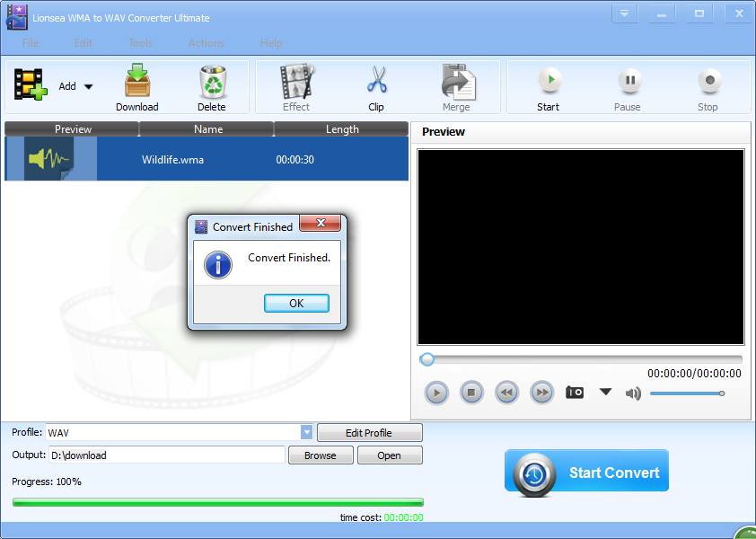Click the preview volume slider
The width and height of the screenshot is (756, 539).
point(686,393)
